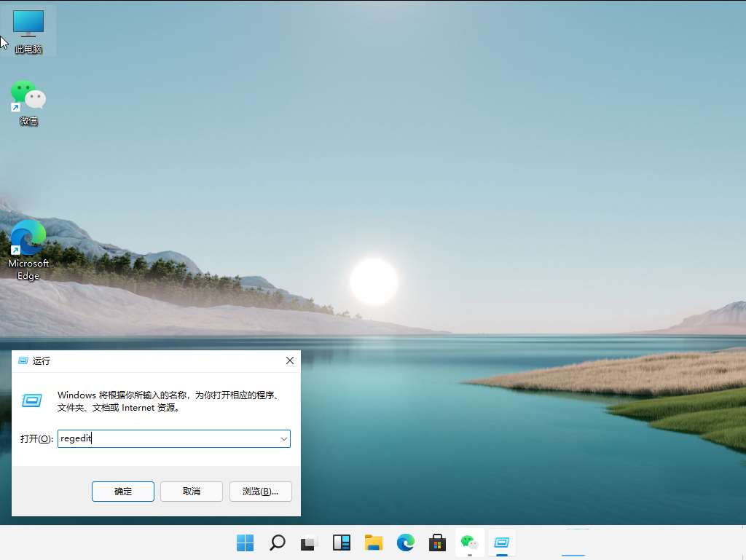This screenshot has width=746, height=560.
Task: Switch to WeChat in the taskbar
Action: (x=469, y=543)
